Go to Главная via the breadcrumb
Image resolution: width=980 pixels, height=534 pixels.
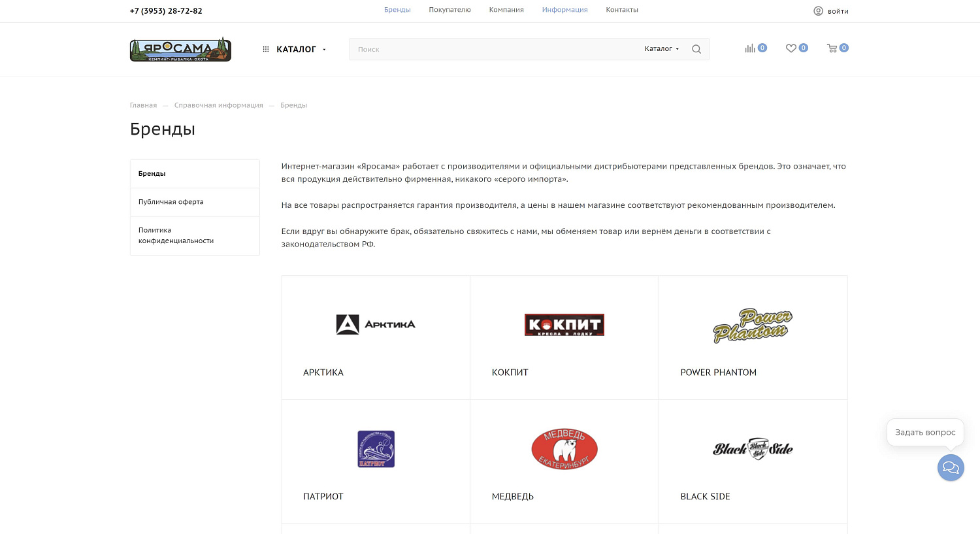tap(143, 105)
